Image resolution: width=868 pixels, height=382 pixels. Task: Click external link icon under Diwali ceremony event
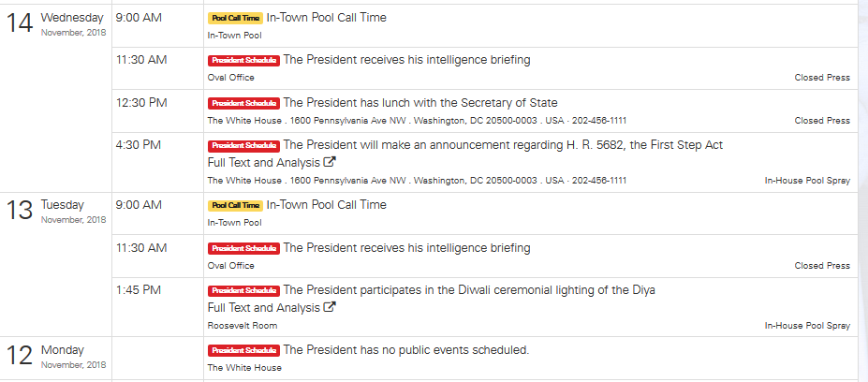click(331, 307)
